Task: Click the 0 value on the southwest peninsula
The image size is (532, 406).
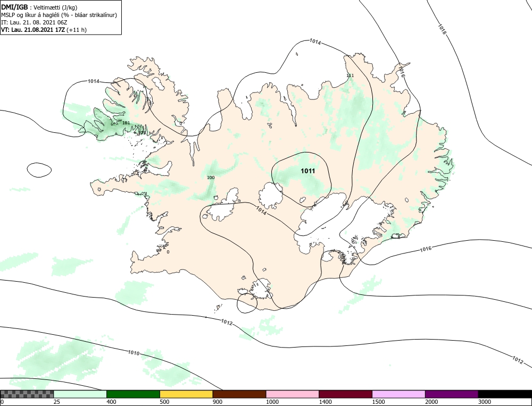Action: coord(168,252)
